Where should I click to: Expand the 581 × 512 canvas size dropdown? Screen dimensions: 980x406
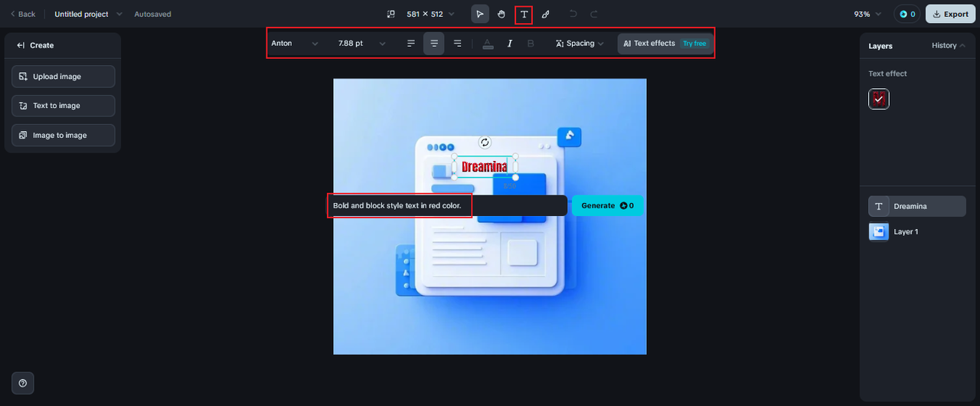[430, 14]
